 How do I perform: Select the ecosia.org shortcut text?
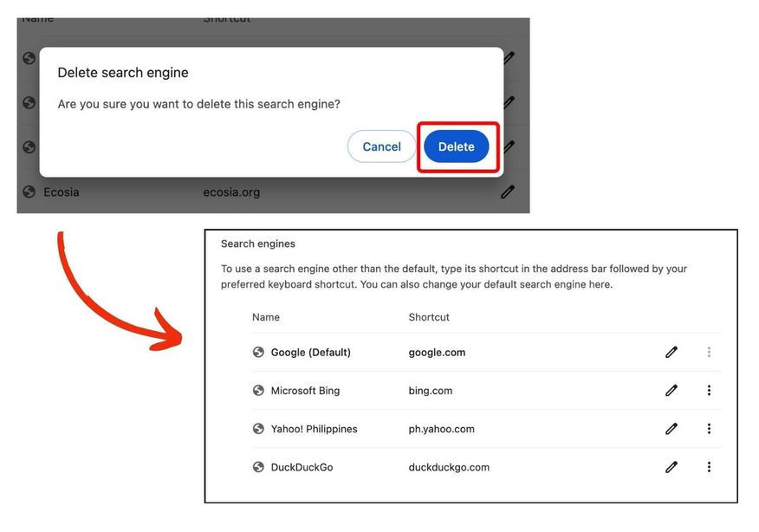tap(231, 192)
